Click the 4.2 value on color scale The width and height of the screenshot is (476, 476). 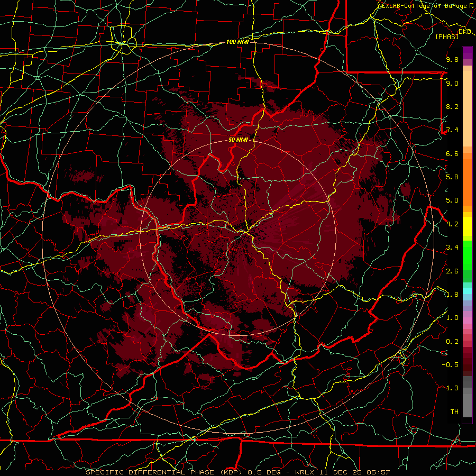pyautogui.click(x=452, y=224)
